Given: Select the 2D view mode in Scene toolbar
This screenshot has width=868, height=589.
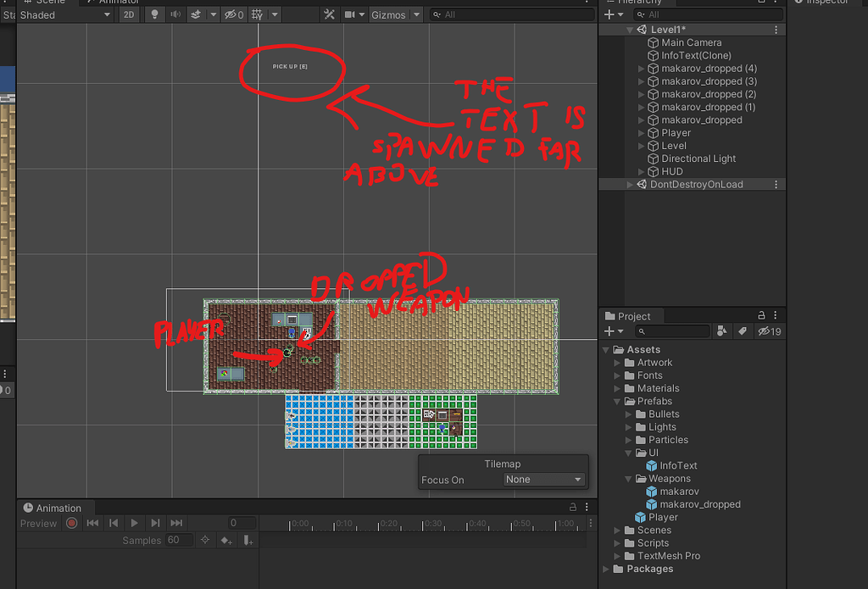Looking at the screenshot, I should coord(129,14).
